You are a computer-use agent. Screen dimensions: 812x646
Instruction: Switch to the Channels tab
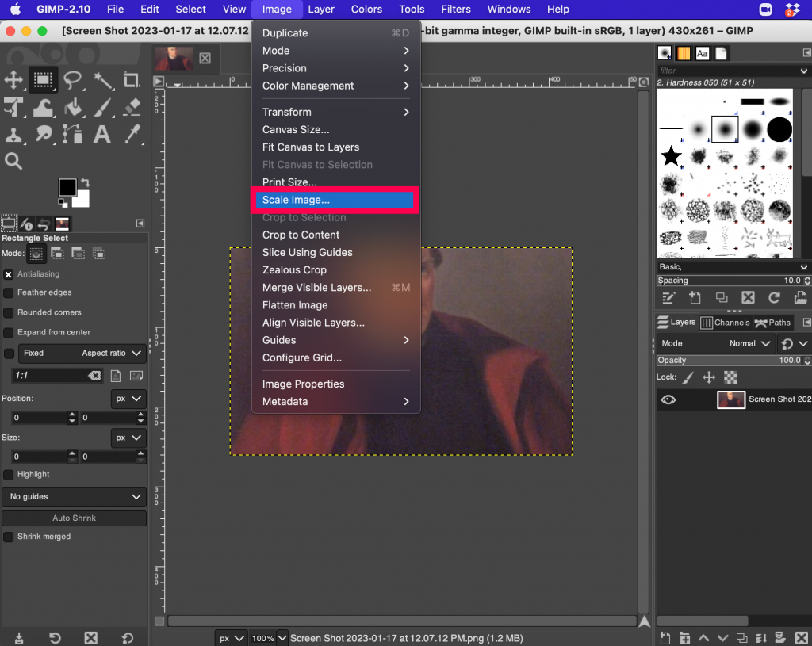click(x=726, y=323)
